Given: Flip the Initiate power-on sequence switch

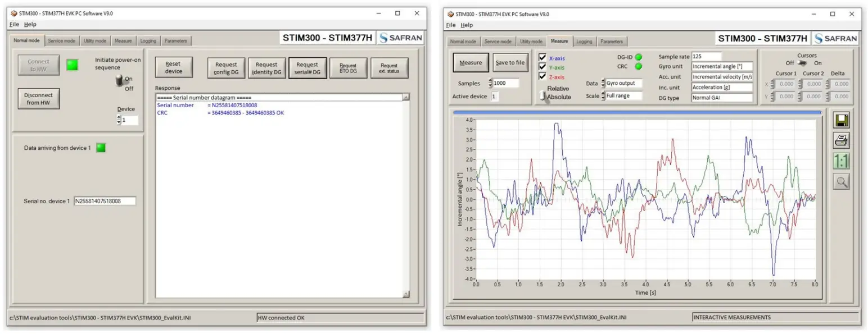Looking at the screenshot, I should tap(119, 81).
